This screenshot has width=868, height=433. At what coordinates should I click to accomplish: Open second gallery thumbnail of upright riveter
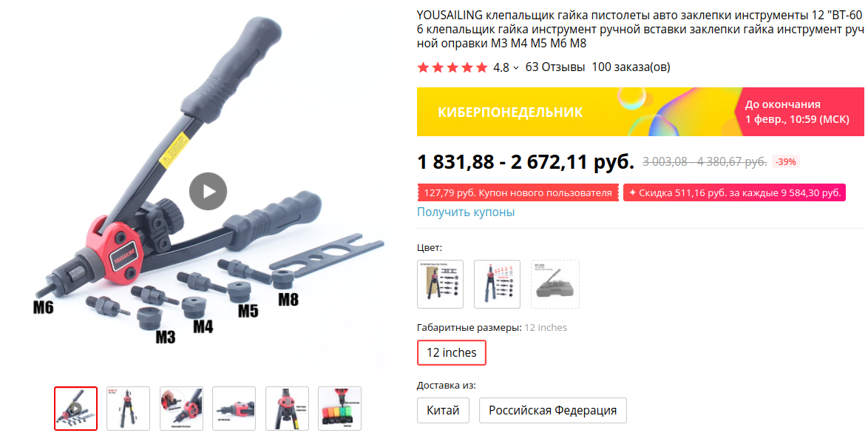click(129, 409)
